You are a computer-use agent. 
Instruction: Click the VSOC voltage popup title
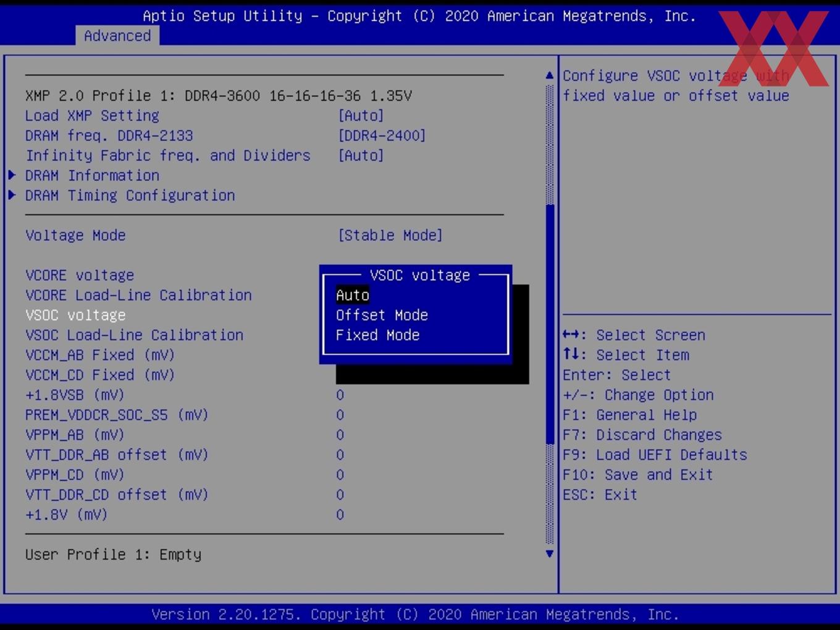pyautogui.click(x=420, y=275)
